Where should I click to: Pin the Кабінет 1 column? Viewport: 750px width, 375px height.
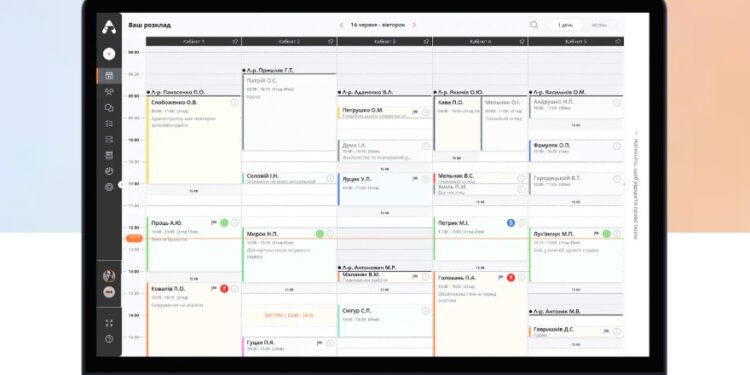tap(235, 42)
